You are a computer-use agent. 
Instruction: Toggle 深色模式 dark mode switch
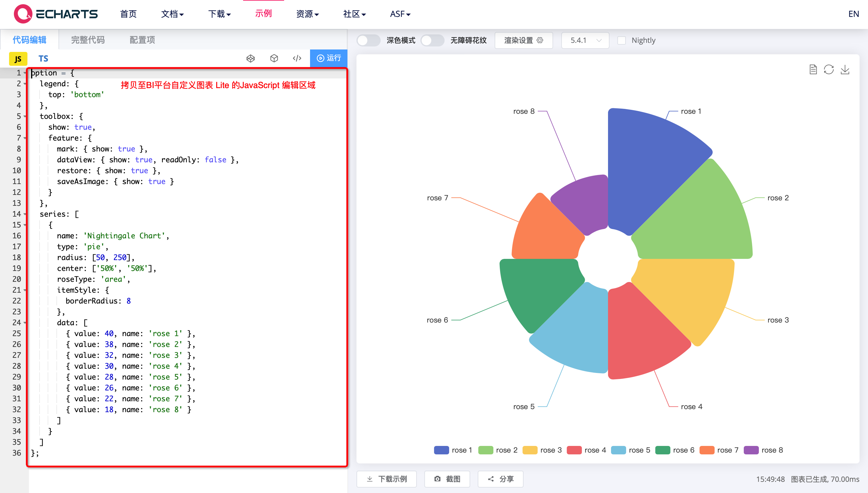pos(369,40)
